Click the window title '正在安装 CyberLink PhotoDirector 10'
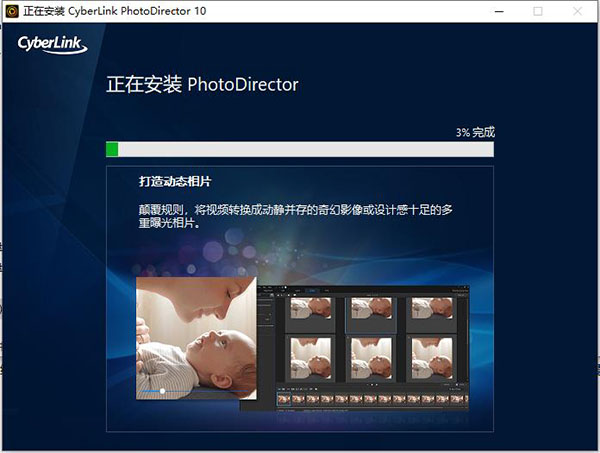 (115, 11)
